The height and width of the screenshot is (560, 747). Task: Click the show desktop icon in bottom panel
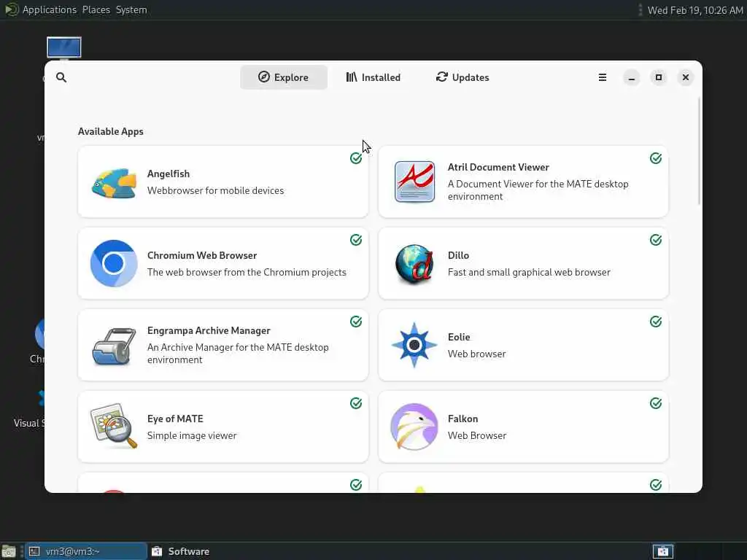[x=9, y=552]
